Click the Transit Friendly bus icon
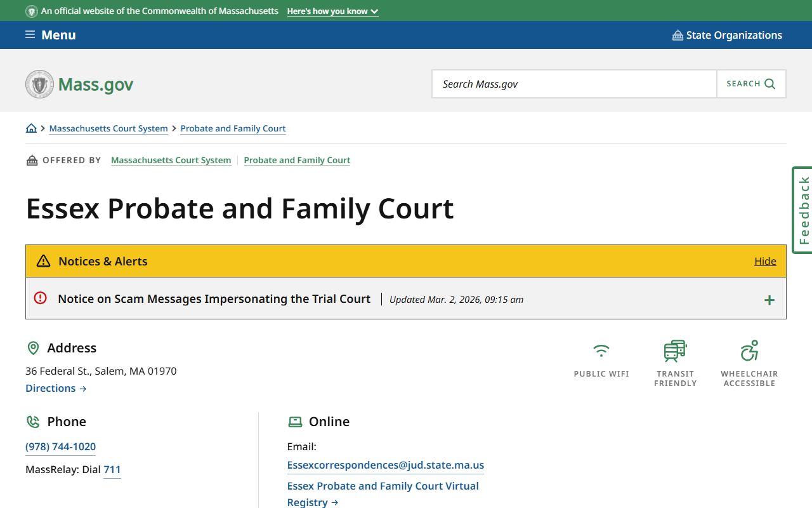812x508 pixels. [675, 351]
